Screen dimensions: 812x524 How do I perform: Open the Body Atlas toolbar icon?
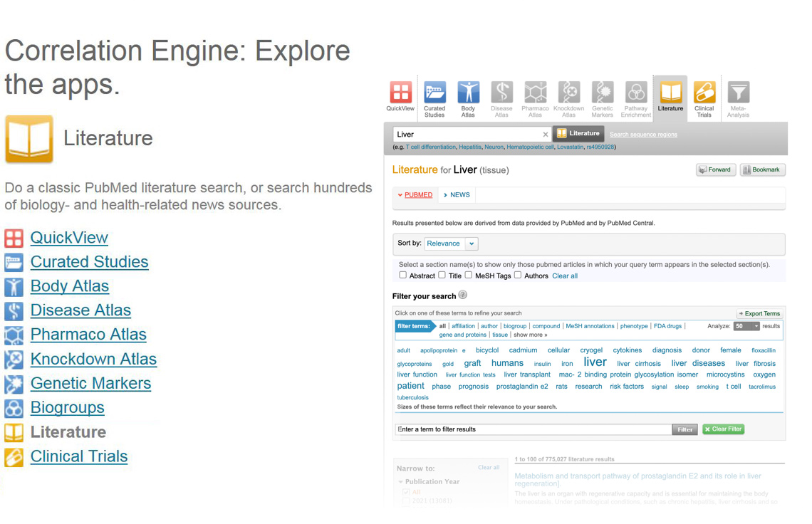468,93
